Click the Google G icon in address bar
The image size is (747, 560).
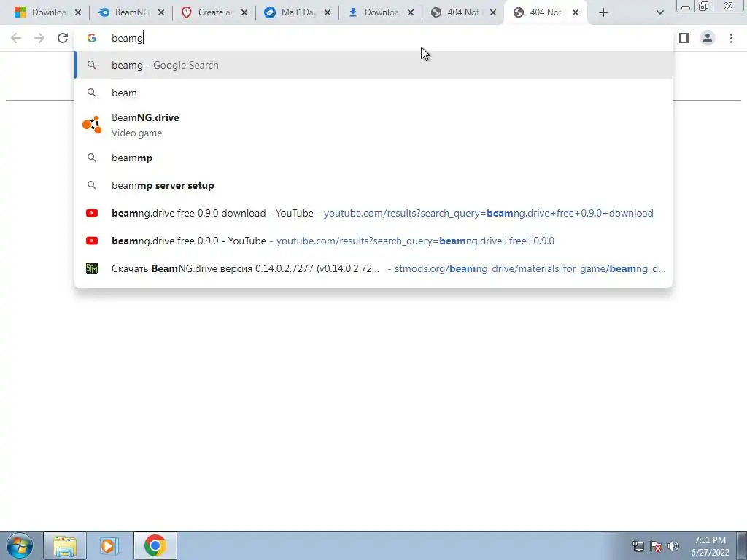tap(92, 38)
